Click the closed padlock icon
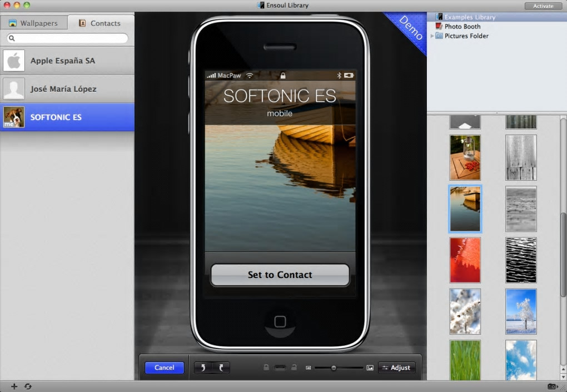 point(266,368)
